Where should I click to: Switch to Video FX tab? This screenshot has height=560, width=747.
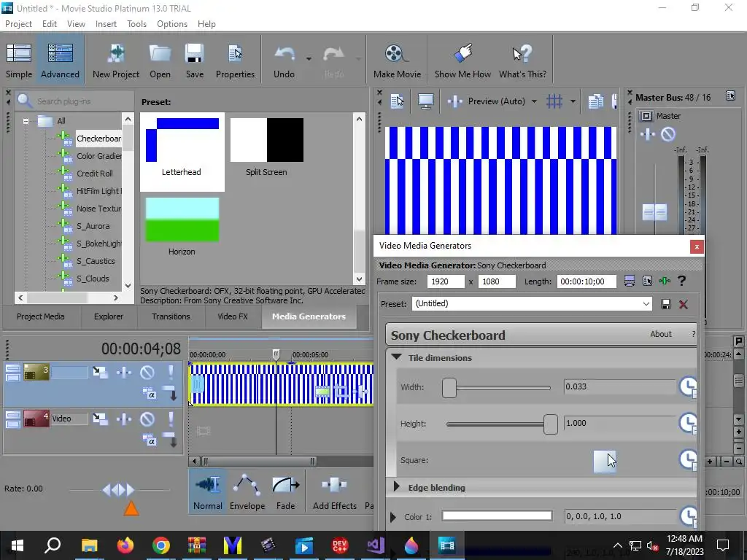pos(233,316)
